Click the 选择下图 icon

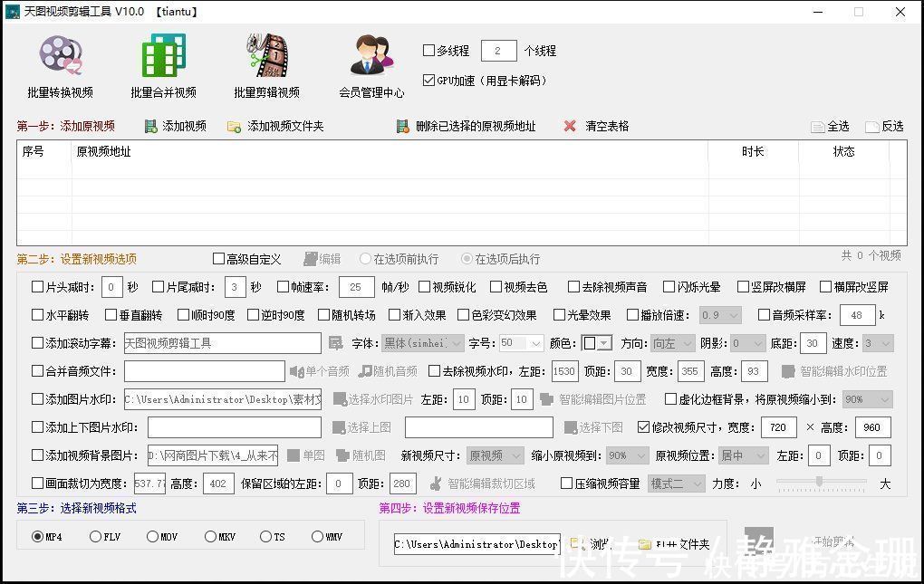click(x=571, y=427)
